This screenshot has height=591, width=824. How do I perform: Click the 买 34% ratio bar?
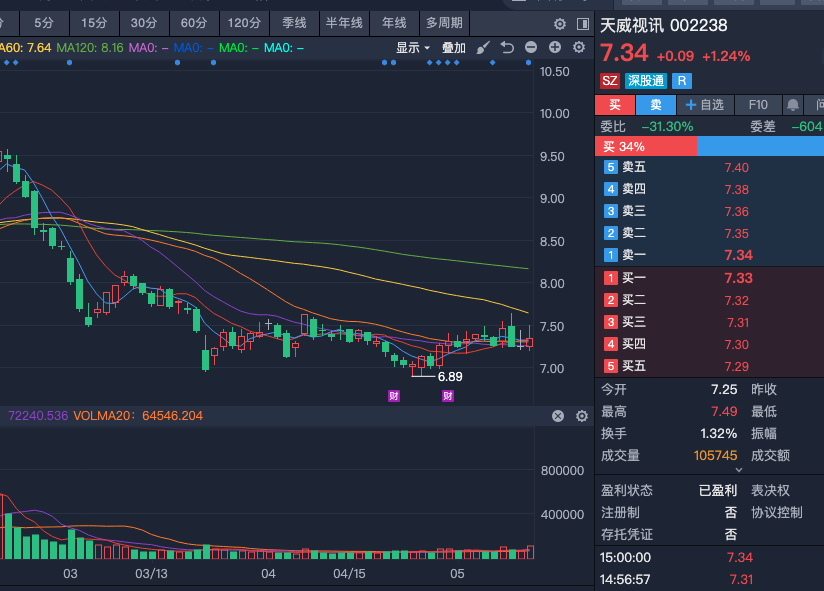(x=645, y=147)
